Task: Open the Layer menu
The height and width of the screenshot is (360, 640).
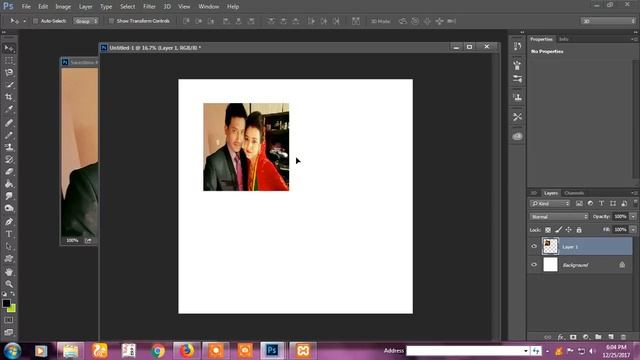Action: (85, 7)
